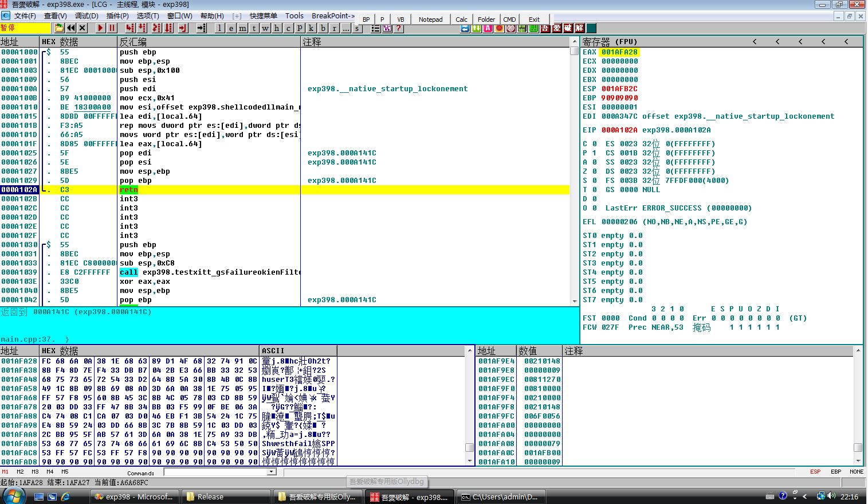Click the CMD quick-launch button
Screen dimensions: 868x504
[509, 19]
